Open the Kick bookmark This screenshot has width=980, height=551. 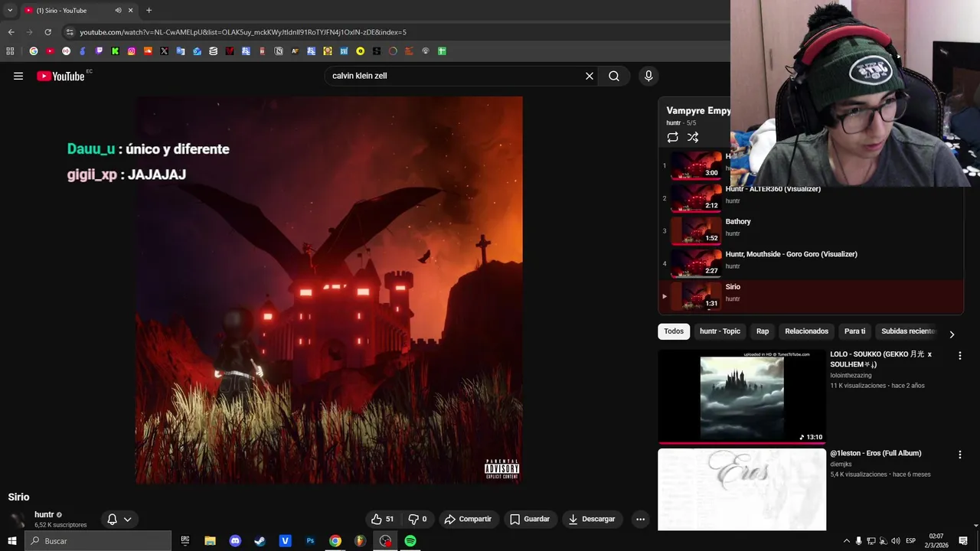click(115, 51)
